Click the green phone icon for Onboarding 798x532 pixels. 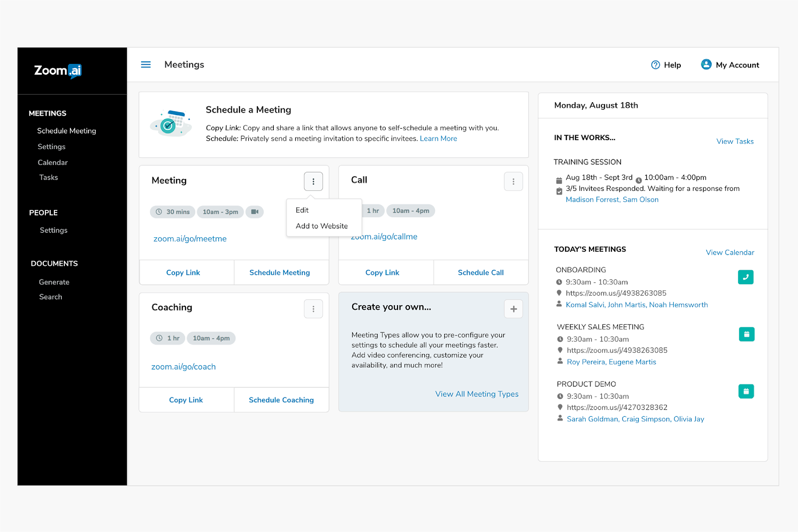coord(746,277)
